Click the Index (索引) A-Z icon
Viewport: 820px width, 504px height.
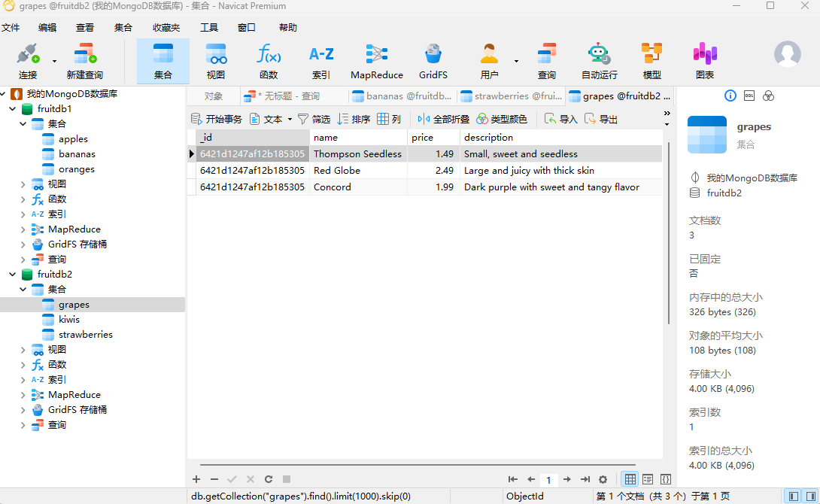321,55
